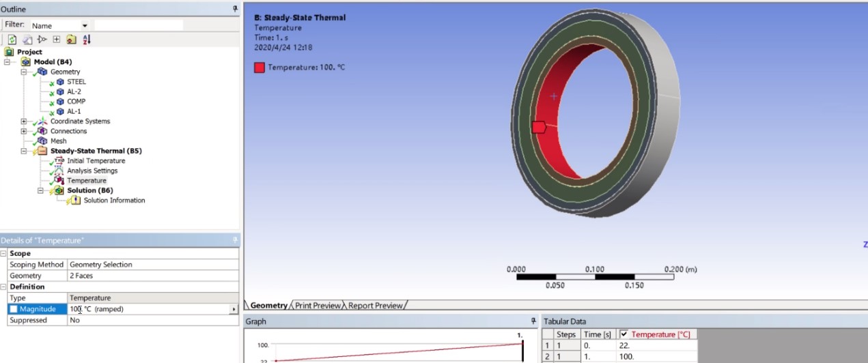The height and width of the screenshot is (363, 868).
Task: Click the Type value Temperature
Action: [x=154, y=298]
